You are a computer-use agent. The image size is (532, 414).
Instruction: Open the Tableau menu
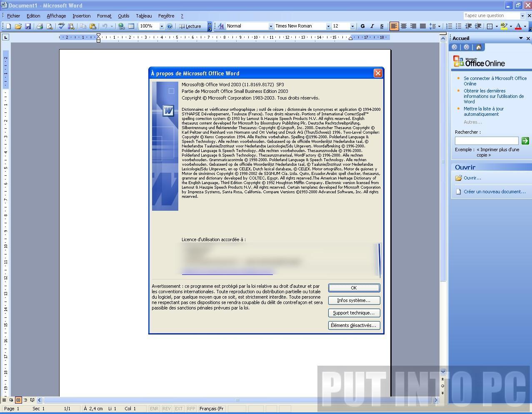pyautogui.click(x=144, y=16)
